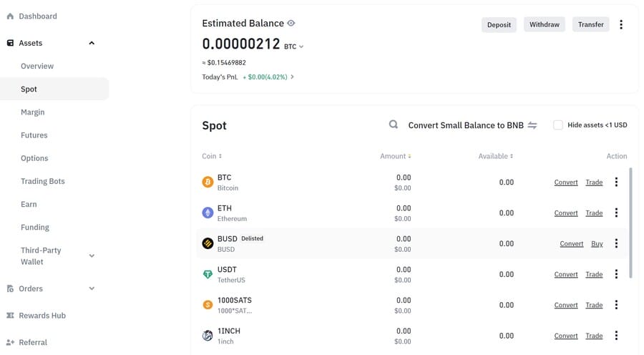The image size is (644, 355).
Task: Go to Margin assets
Action: [32, 112]
